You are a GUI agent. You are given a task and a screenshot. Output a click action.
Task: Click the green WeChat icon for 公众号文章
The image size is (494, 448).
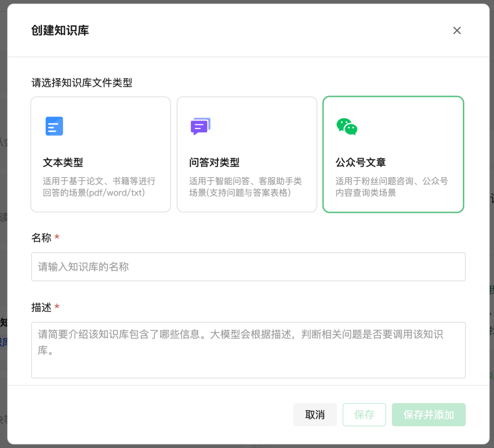(347, 126)
